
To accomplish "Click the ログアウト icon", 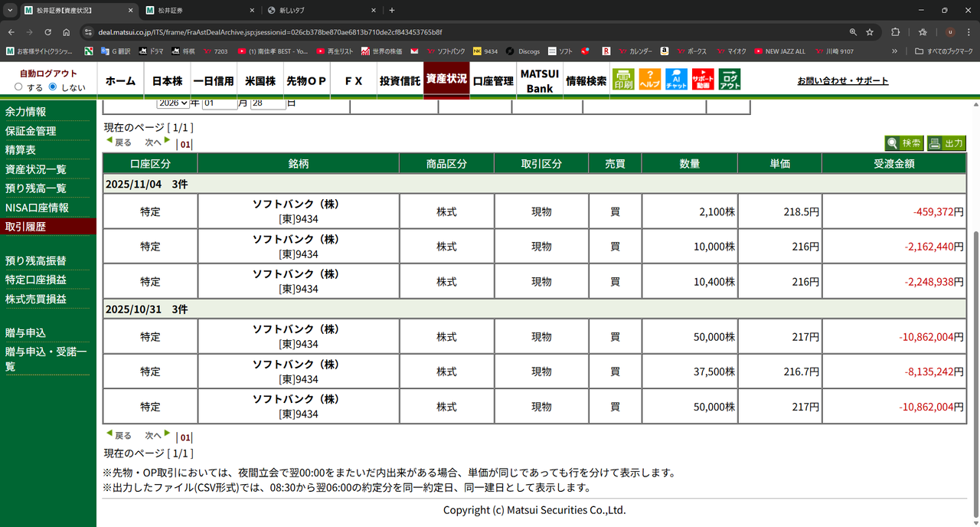I will click(x=730, y=80).
